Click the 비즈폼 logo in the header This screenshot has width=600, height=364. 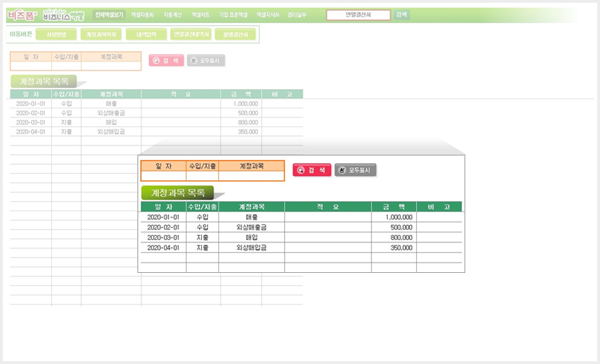[x=22, y=15]
